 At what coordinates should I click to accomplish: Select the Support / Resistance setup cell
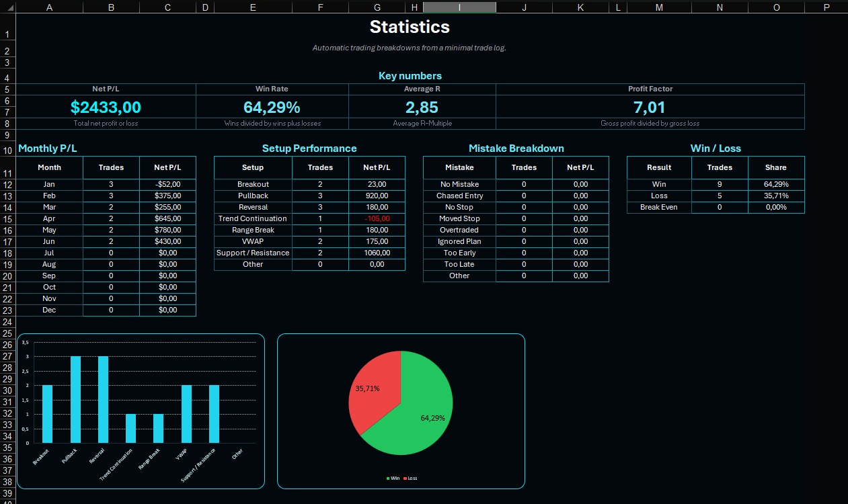pyautogui.click(x=253, y=253)
